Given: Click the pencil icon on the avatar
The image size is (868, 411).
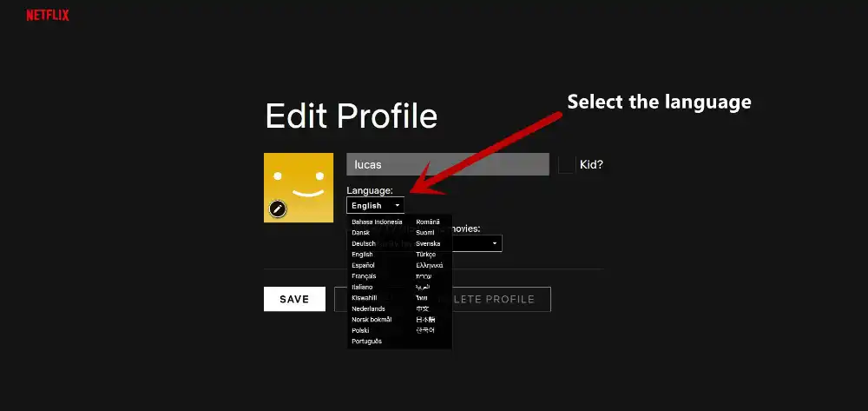Looking at the screenshot, I should 278,209.
